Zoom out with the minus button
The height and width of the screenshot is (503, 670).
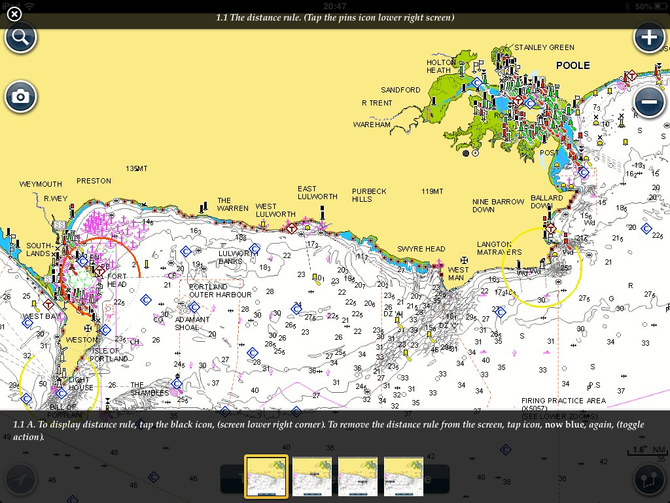click(648, 101)
